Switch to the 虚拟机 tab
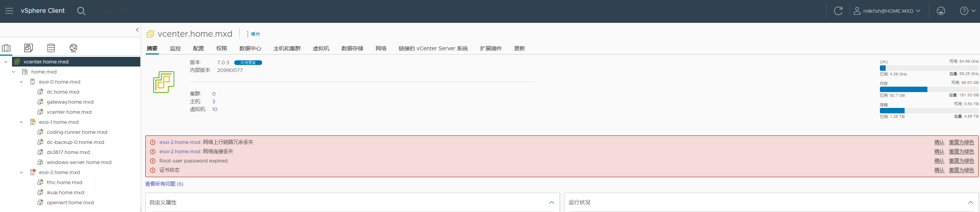 (x=321, y=48)
